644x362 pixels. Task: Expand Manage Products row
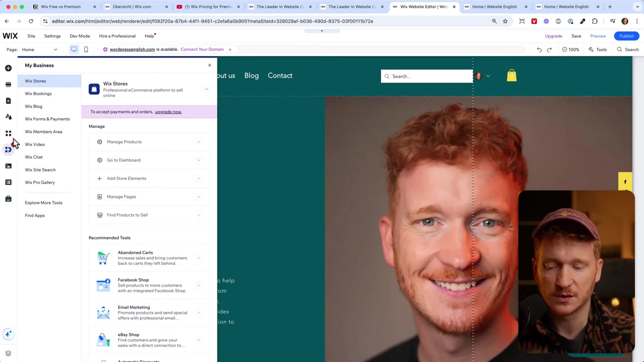tap(149, 142)
